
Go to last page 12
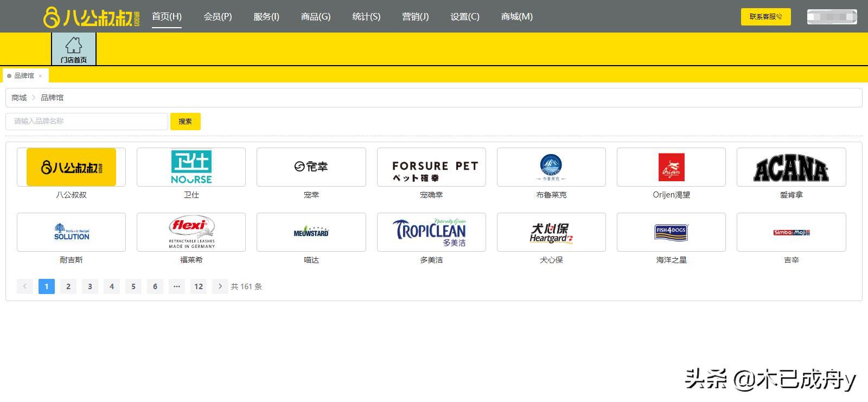pos(199,286)
